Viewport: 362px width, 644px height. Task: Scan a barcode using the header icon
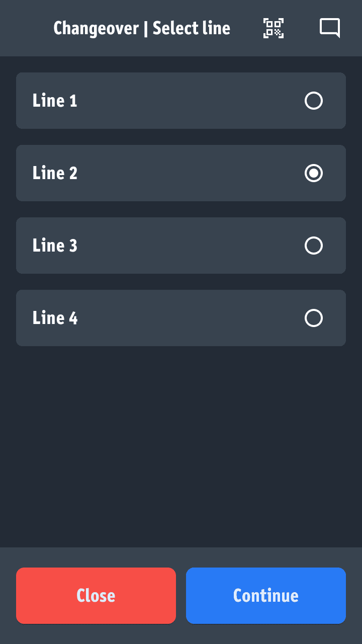click(x=273, y=29)
